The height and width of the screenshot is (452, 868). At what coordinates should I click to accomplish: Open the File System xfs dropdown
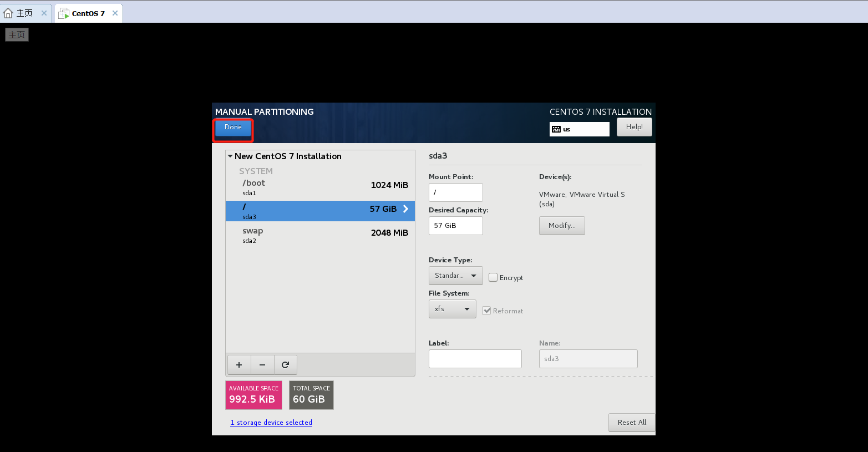tap(452, 309)
